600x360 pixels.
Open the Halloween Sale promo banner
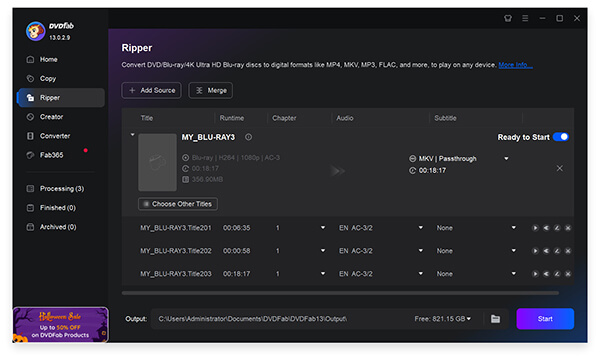click(60, 324)
